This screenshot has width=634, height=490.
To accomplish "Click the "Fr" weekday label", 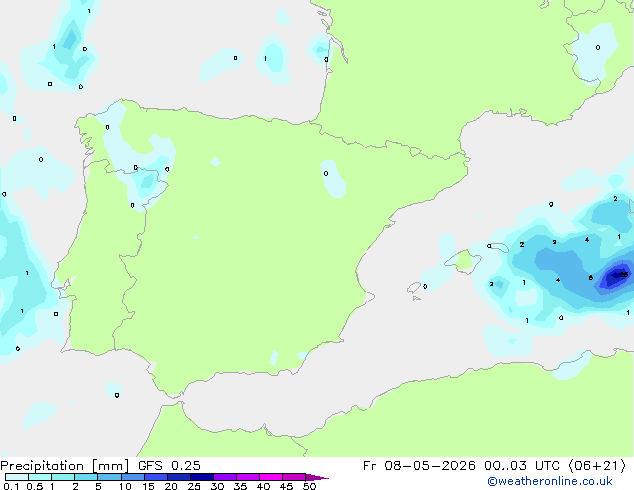I will pos(370,466).
